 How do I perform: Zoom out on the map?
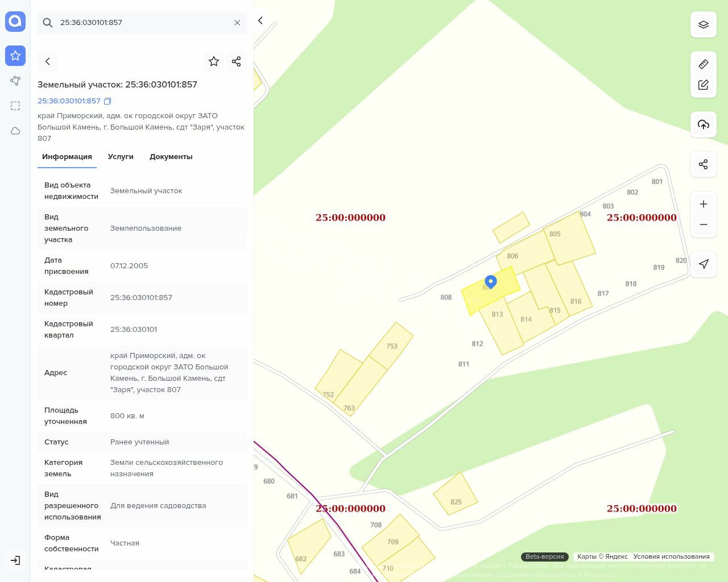(703, 225)
